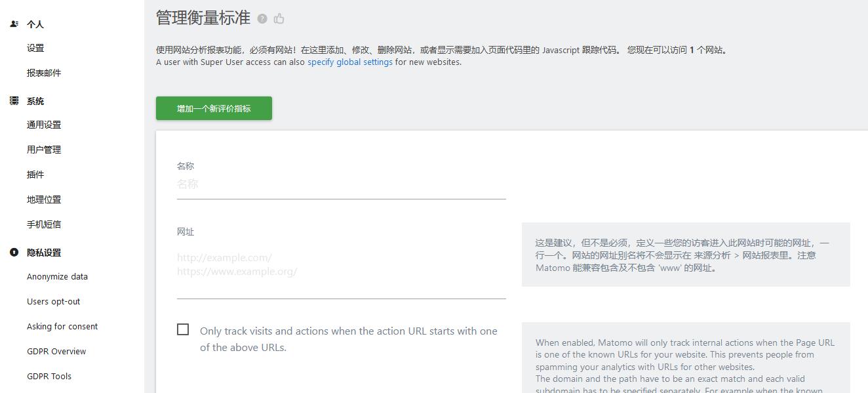Open 手机短信 settings

point(43,224)
